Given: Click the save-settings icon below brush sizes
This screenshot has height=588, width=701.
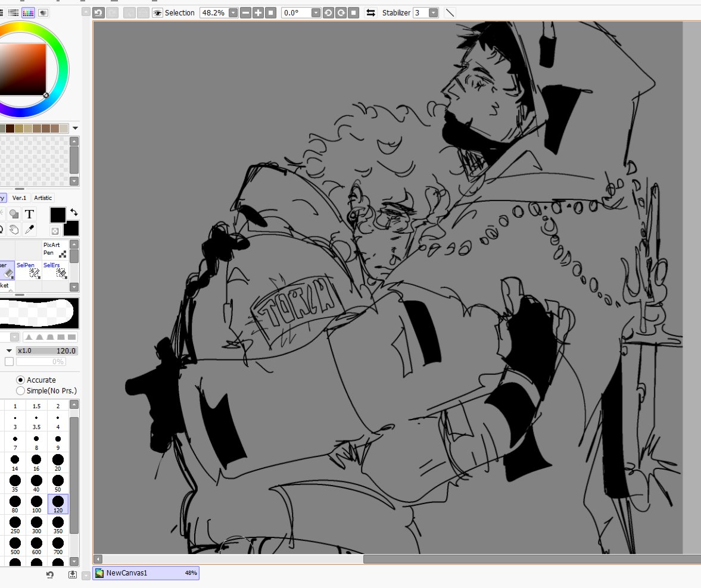Looking at the screenshot, I should pyautogui.click(x=73, y=574).
